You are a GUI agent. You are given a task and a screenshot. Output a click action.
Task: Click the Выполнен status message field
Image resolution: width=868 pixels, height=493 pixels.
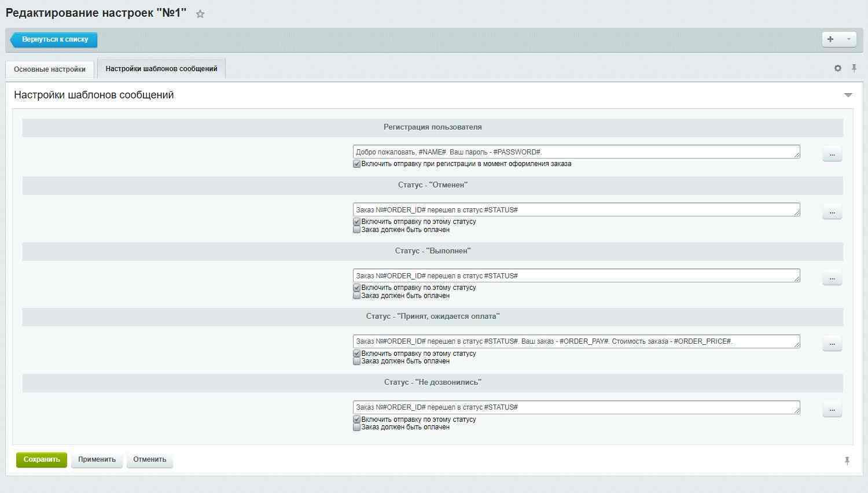click(x=576, y=275)
